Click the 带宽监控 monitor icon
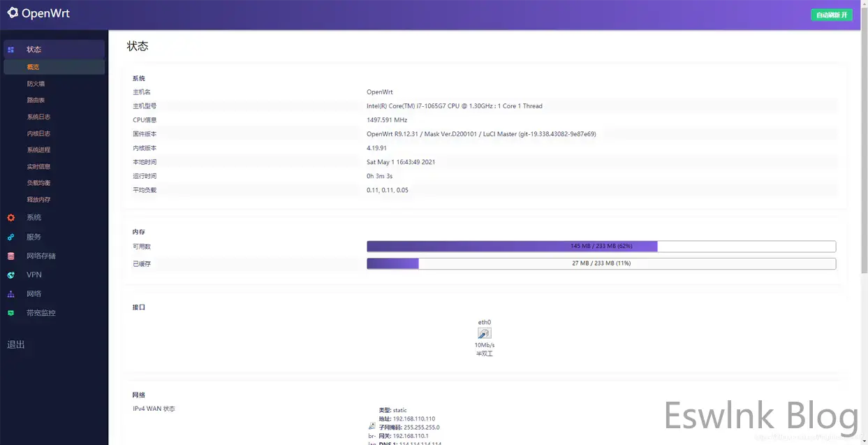The image size is (868, 445). [x=11, y=313]
